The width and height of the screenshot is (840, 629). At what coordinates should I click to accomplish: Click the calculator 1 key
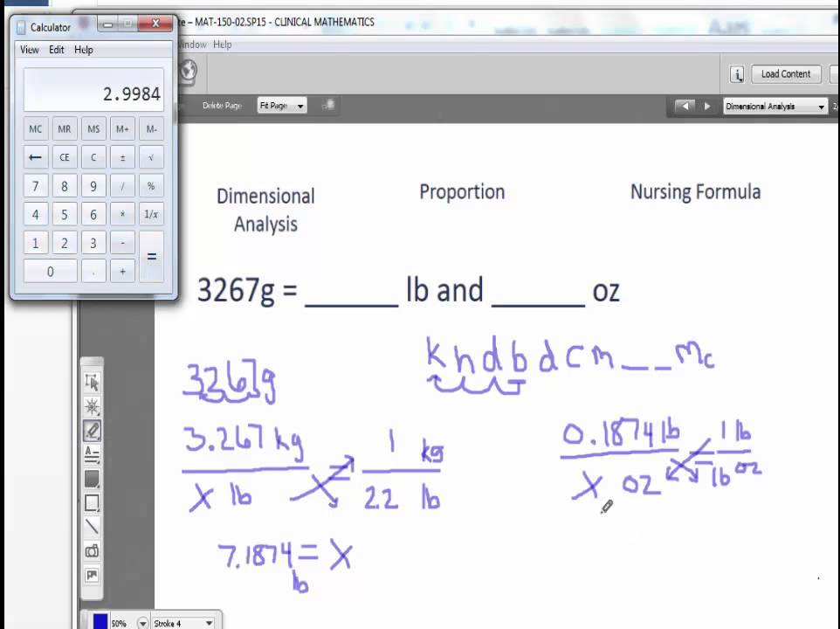[35, 243]
